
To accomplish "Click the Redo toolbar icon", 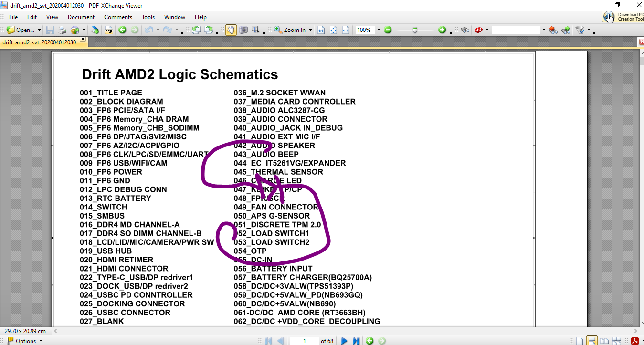I will pyautogui.click(x=167, y=30).
